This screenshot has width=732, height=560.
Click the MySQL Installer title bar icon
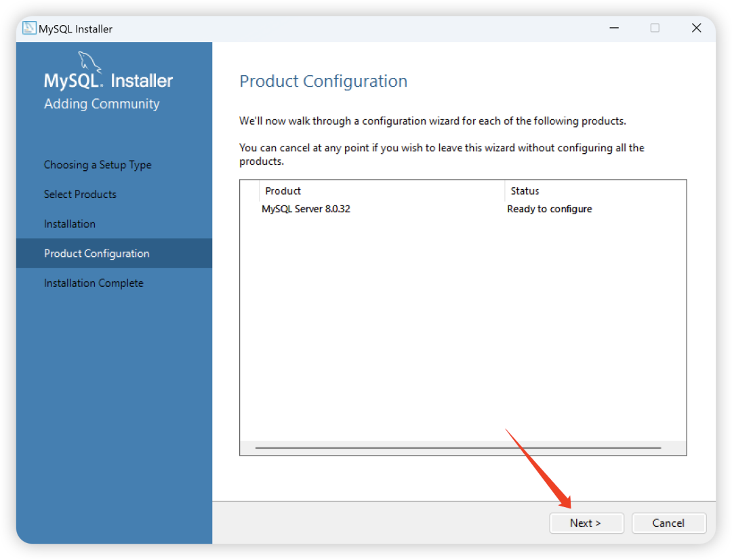(x=29, y=28)
